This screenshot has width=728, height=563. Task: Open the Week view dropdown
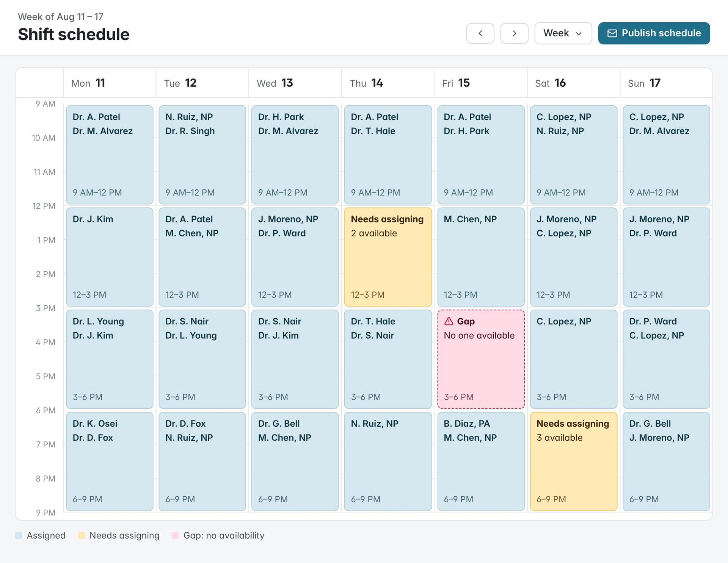coord(563,33)
